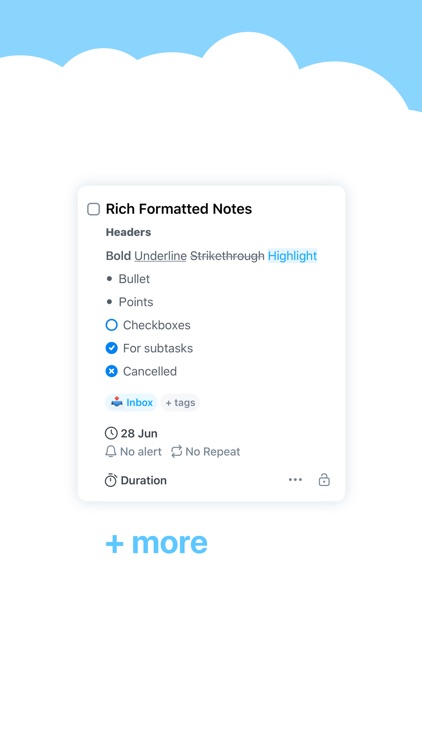Click the clock icon beside 28 Jun

(x=111, y=433)
